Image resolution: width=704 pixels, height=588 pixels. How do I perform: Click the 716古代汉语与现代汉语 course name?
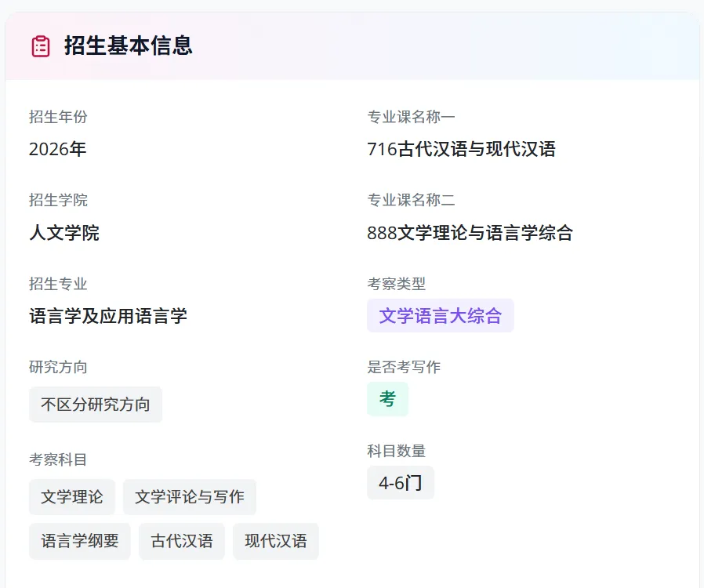click(461, 149)
